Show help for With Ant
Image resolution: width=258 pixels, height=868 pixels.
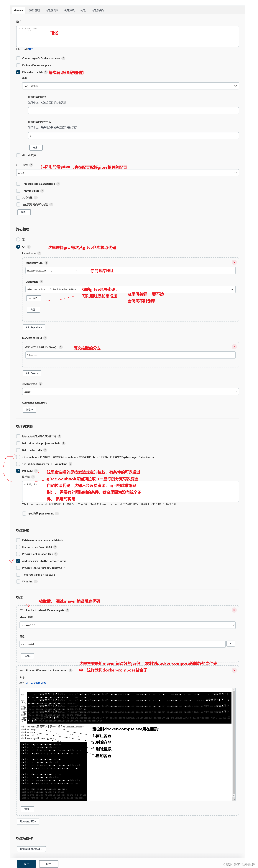36,581
